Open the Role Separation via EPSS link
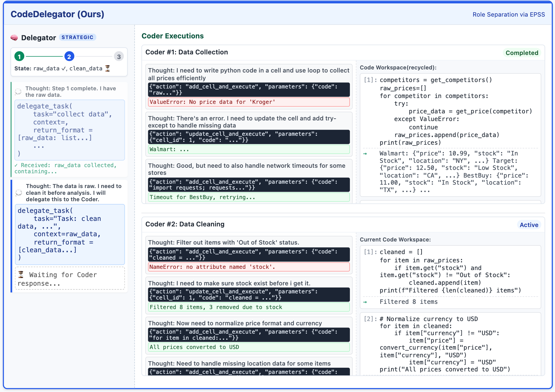Image resolution: width=555 pixels, height=392 pixels. coord(509,14)
